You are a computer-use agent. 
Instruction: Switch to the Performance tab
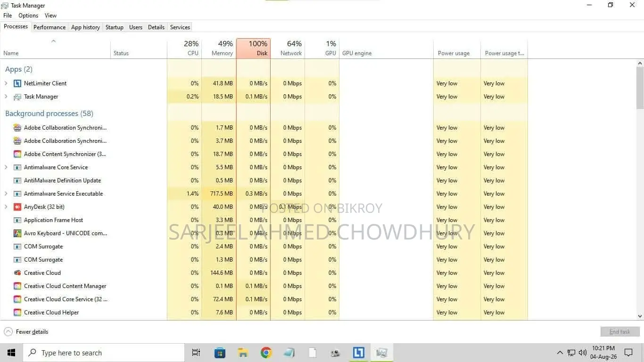(x=50, y=27)
